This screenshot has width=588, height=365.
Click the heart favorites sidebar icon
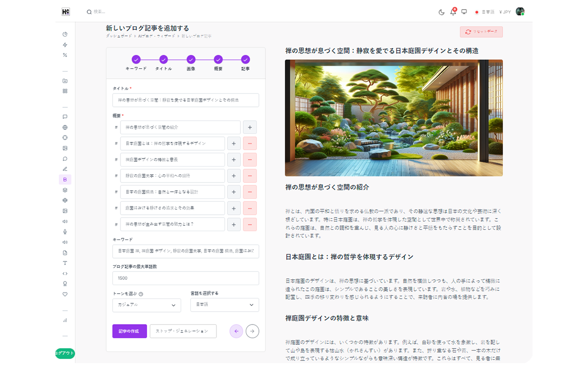(65, 294)
